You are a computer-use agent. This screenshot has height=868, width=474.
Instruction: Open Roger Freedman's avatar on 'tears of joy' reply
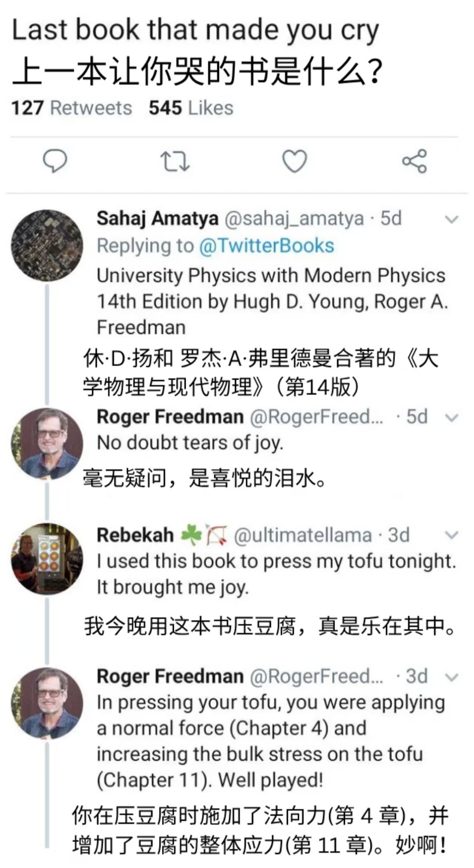(47, 443)
